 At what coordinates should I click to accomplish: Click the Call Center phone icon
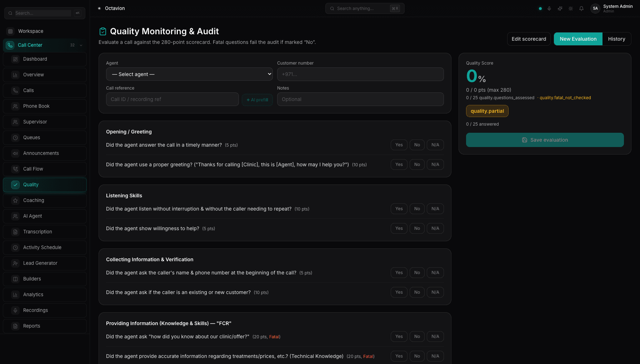click(x=10, y=45)
